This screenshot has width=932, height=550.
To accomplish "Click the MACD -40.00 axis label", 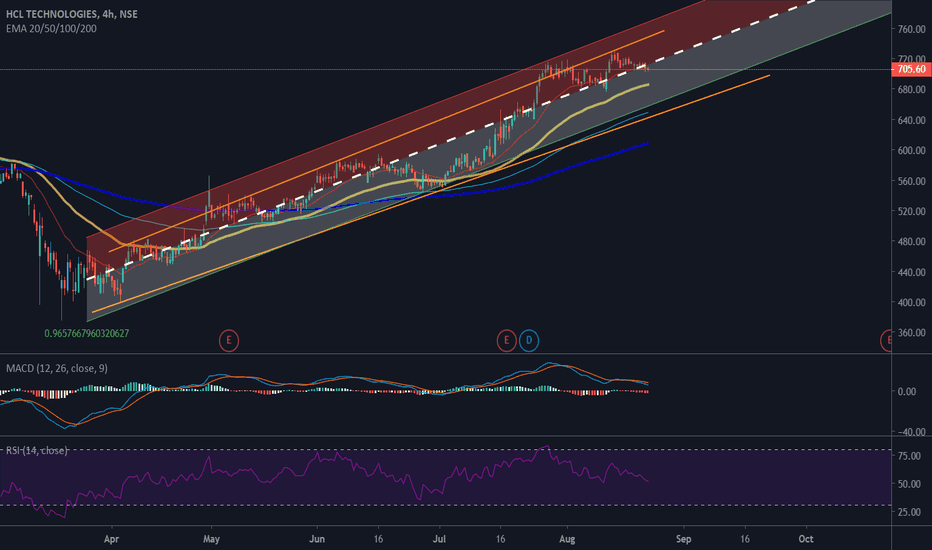I will (x=911, y=432).
